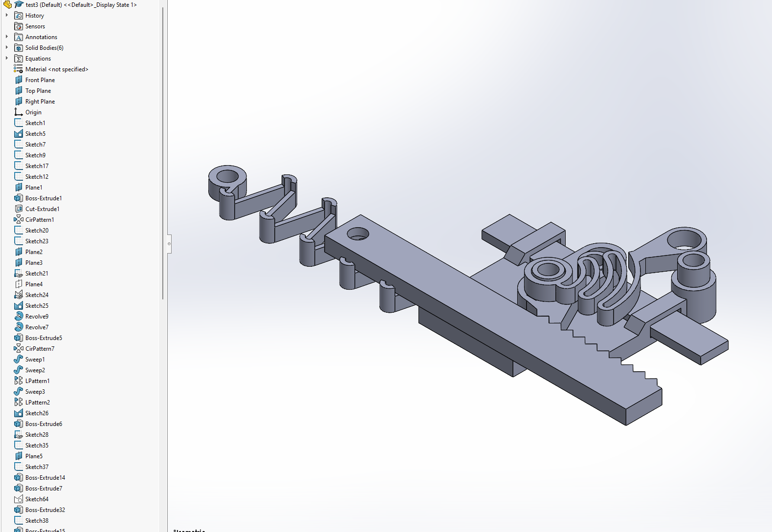Select Plane1 in the feature tree
Viewport: 772px width, 532px height.
34,188
